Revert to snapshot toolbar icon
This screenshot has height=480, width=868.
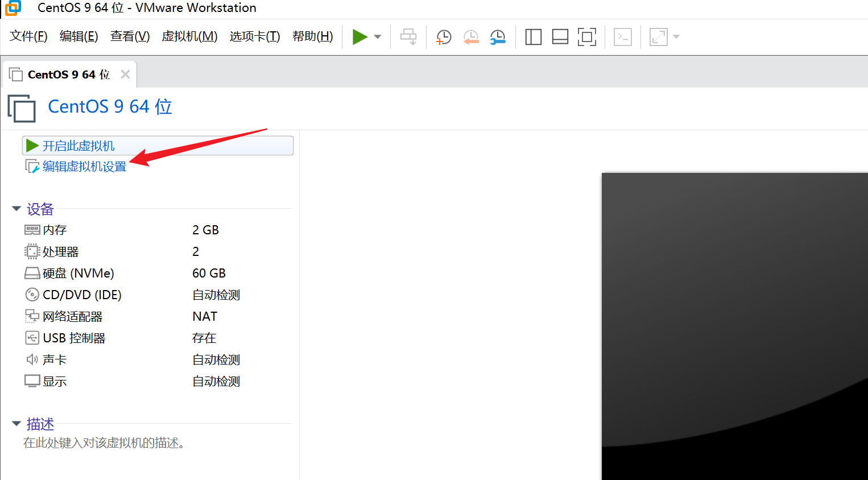(471, 37)
